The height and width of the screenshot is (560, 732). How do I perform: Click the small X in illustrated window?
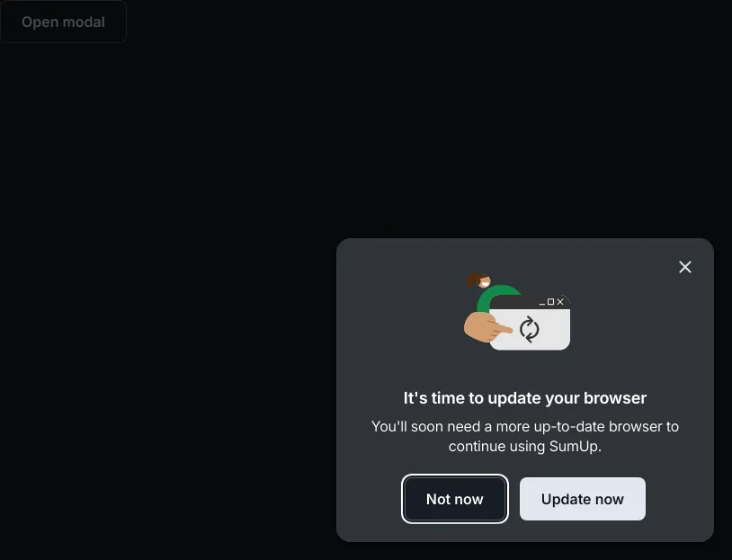tap(560, 302)
